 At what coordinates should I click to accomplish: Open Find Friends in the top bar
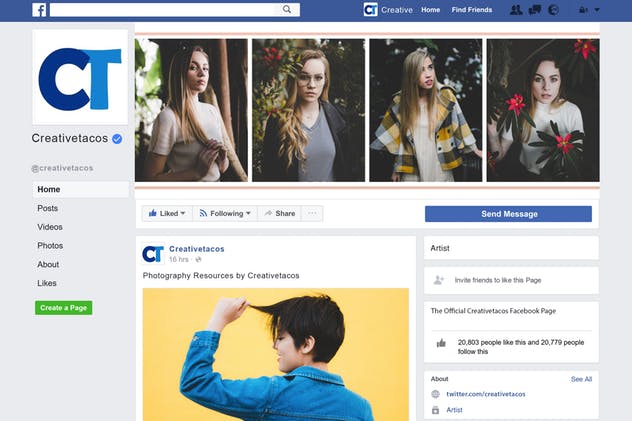[472, 10]
